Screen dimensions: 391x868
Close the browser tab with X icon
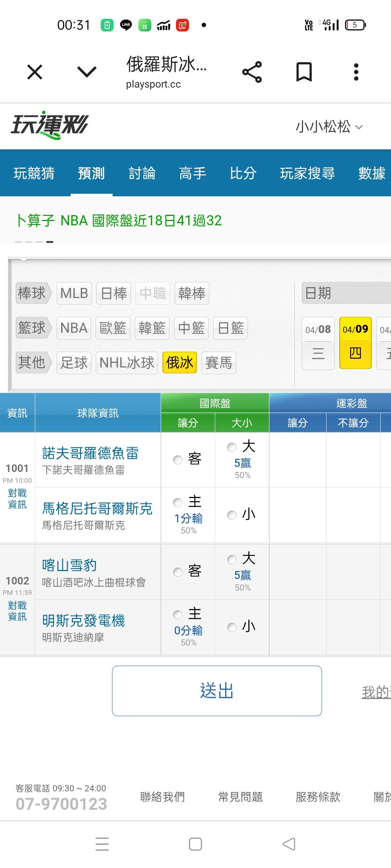point(35,72)
